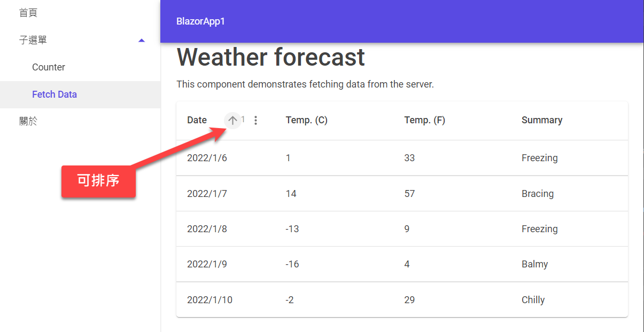The width and height of the screenshot is (644, 332).
Task: Select the 2022/1/7 date cell
Action: click(207, 194)
